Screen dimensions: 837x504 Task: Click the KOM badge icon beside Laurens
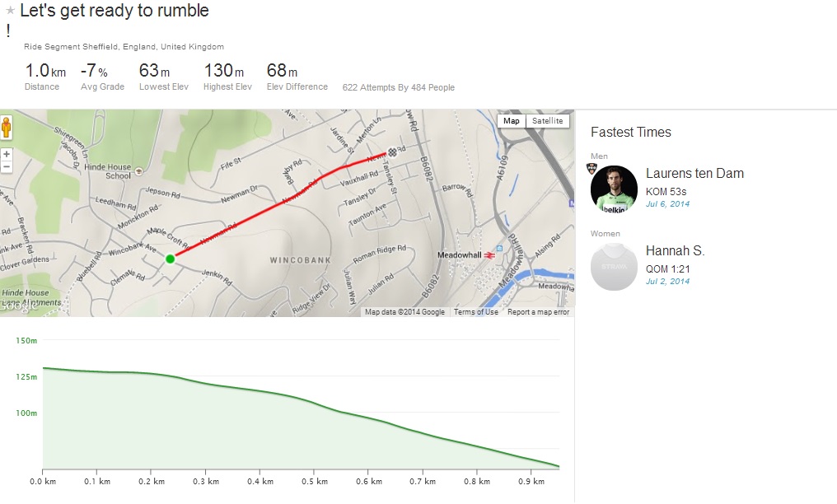pyautogui.click(x=591, y=168)
